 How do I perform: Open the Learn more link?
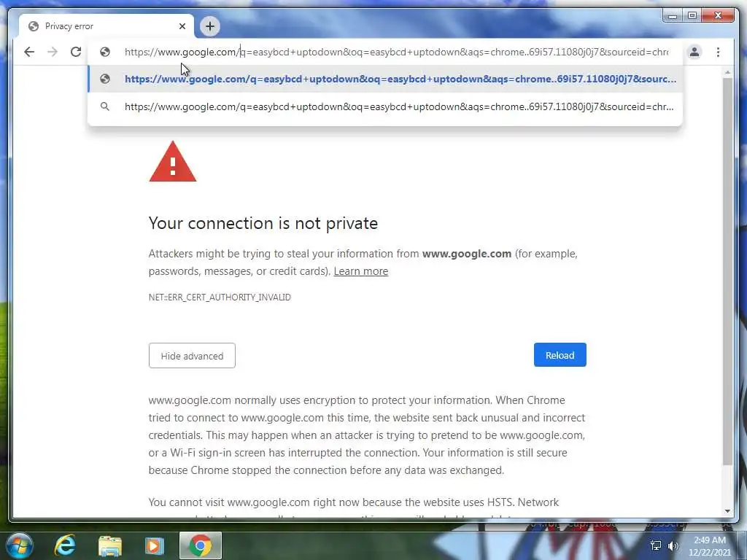point(360,271)
